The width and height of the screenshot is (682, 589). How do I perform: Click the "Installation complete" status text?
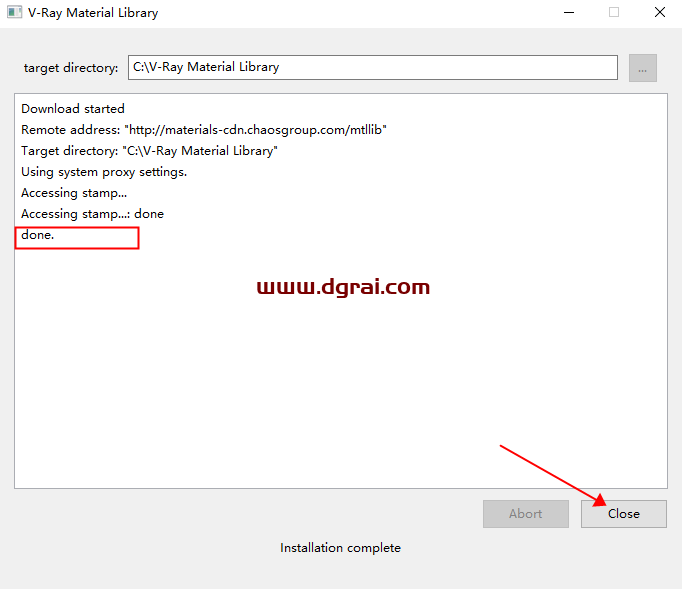(x=340, y=548)
